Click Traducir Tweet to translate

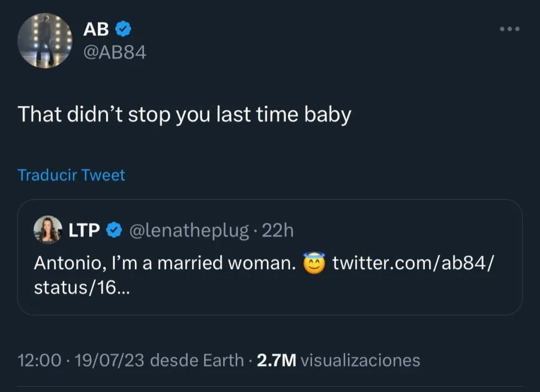tap(70, 175)
